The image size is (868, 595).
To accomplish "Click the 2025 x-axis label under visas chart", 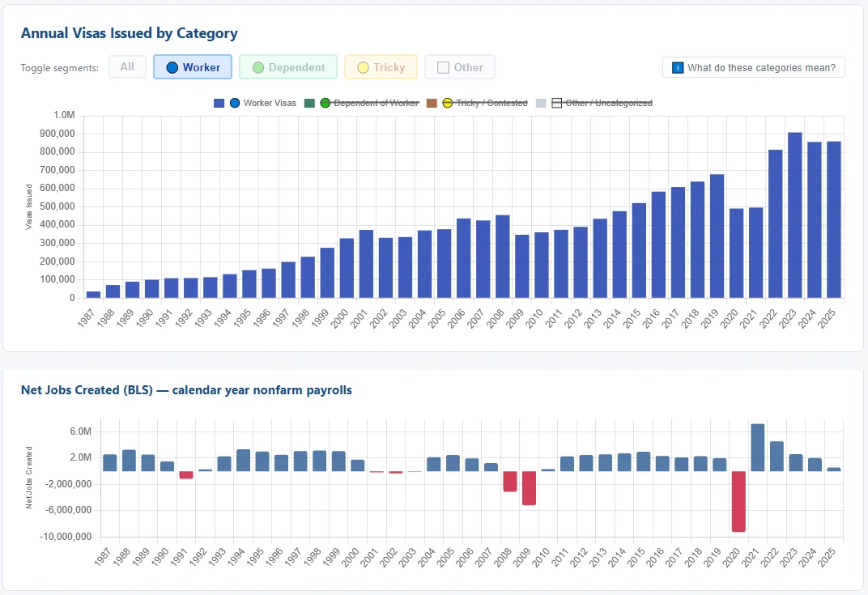I will 827,318.
